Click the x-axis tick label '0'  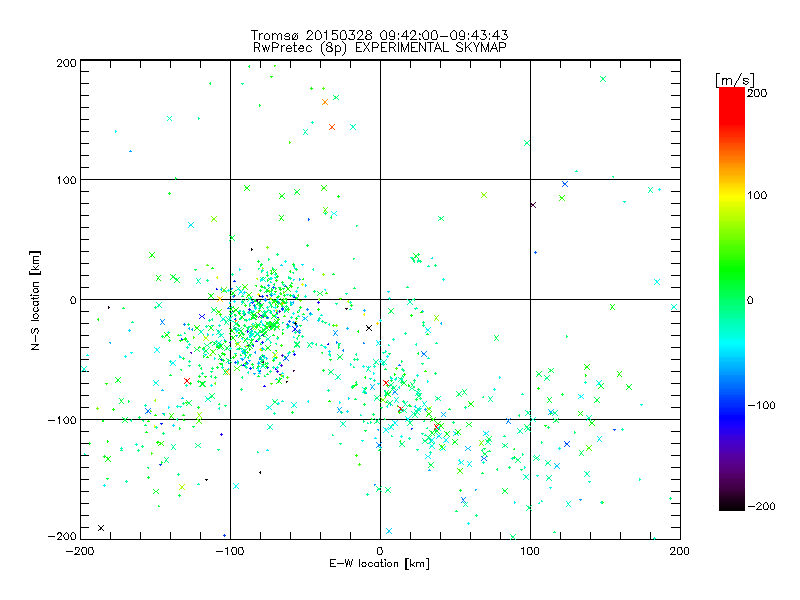click(380, 551)
